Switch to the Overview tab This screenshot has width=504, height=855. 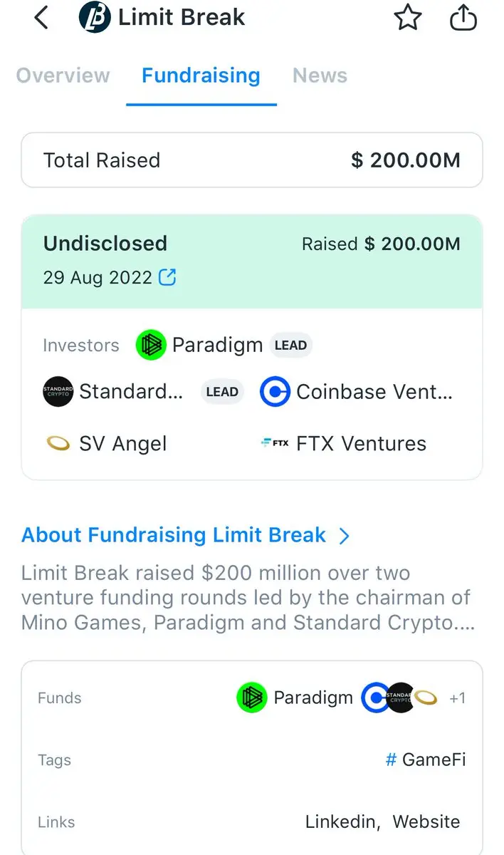[63, 76]
